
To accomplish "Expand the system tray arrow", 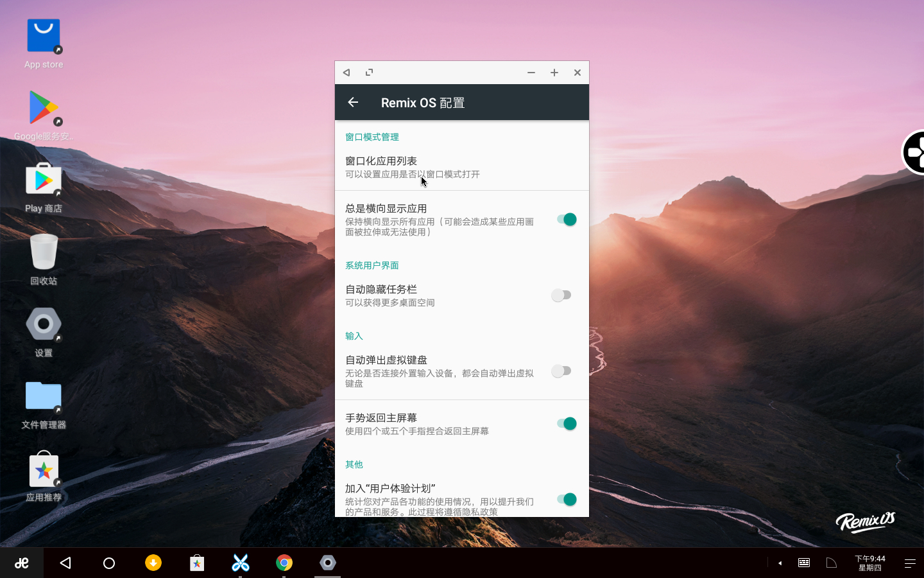I will [780, 563].
